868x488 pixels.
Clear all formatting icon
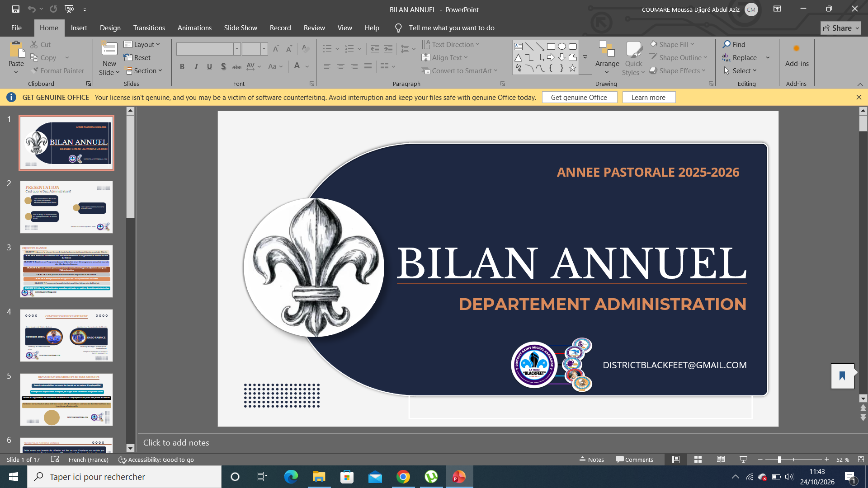click(x=306, y=49)
